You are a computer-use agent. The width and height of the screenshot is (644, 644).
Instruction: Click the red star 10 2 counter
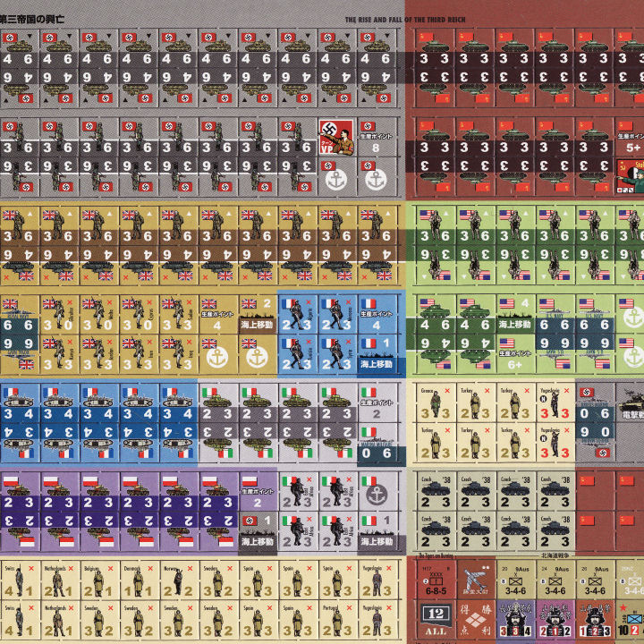631,621
